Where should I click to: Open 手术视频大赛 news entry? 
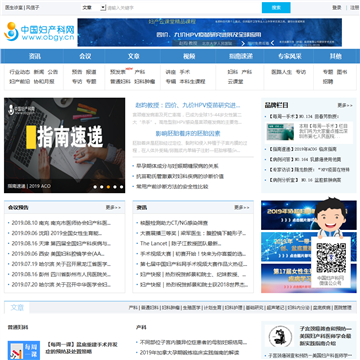click(x=194, y=254)
